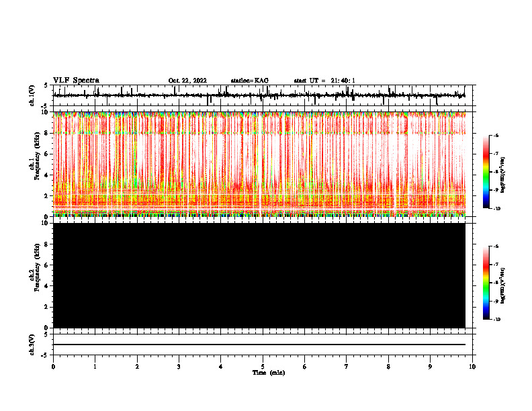Image resolution: width=532 pixels, height=411 pixels.
Task: Click the ch.1 color bar 'log(PSD)(V²/Hz)' label
Action: point(503,175)
